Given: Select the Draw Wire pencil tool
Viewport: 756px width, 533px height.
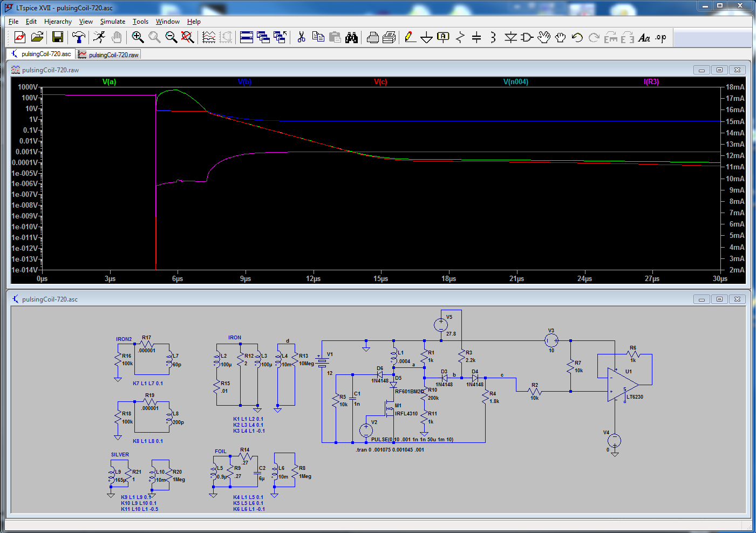Looking at the screenshot, I should 410,37.
